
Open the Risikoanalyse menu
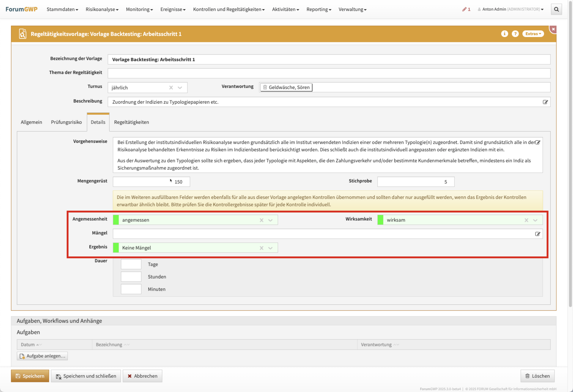click(102, 9)
